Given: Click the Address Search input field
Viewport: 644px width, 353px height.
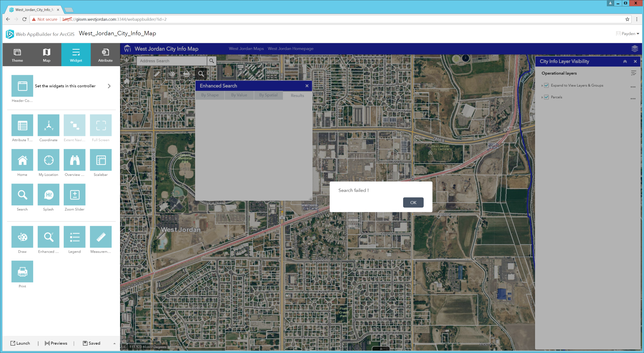Looking at the screenshot, I should point(172,61).
